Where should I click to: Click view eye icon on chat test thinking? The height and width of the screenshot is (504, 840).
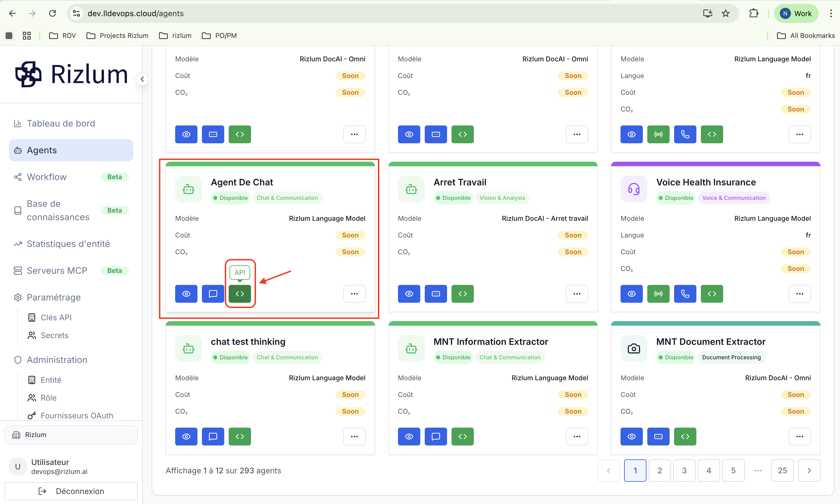pyautogui.click(x=186, y=436)
